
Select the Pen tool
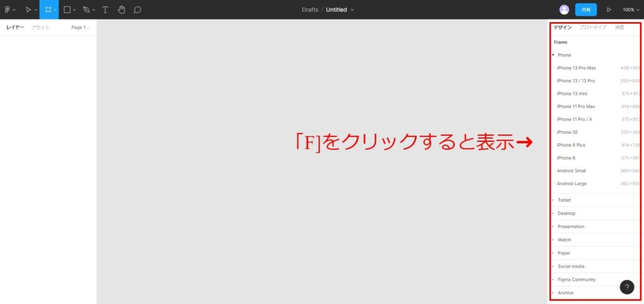click(86, 10)
